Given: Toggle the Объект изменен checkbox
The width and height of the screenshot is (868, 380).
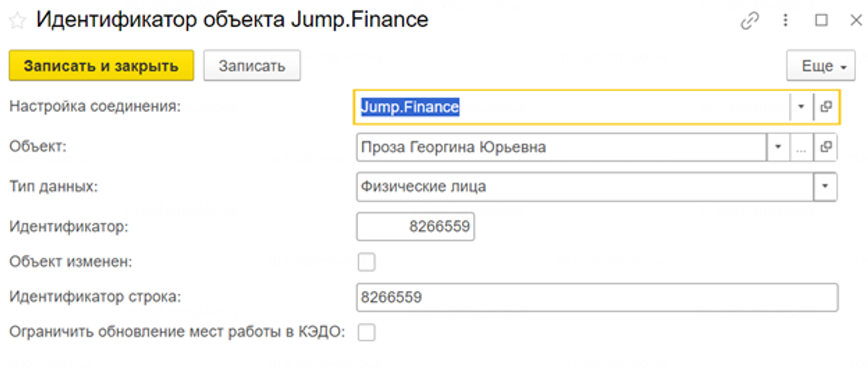Looking at the screenshot, I should (366, 263).
